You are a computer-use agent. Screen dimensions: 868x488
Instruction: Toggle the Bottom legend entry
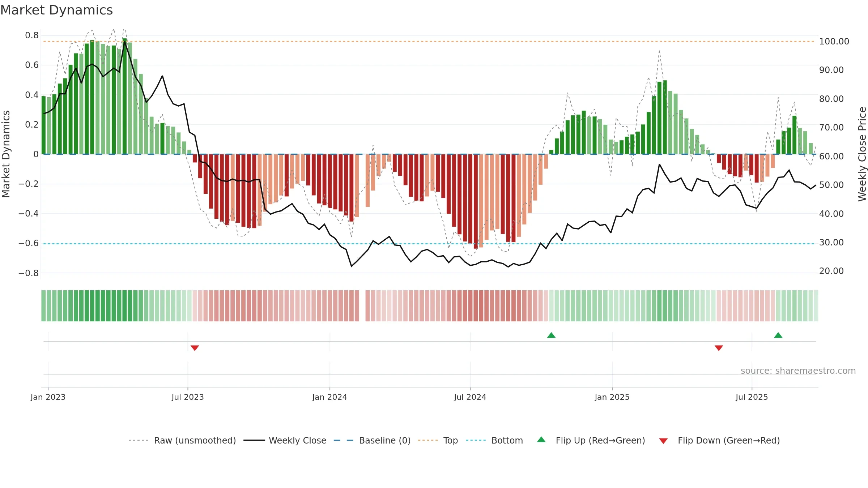click(494, 440)
